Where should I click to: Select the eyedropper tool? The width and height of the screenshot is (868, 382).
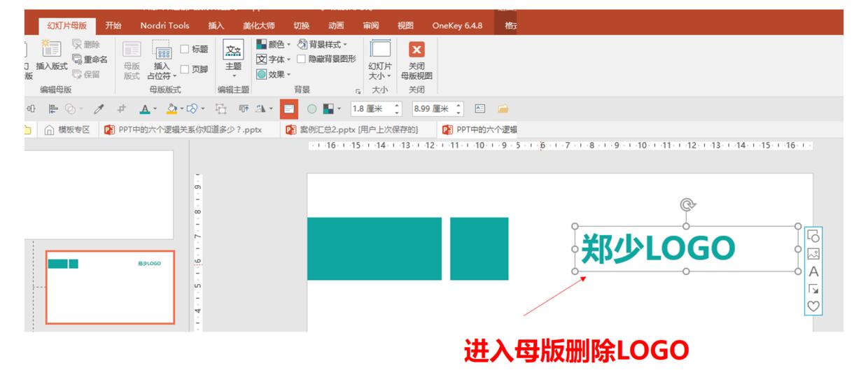pyautogui.click(x=99, y=109)
